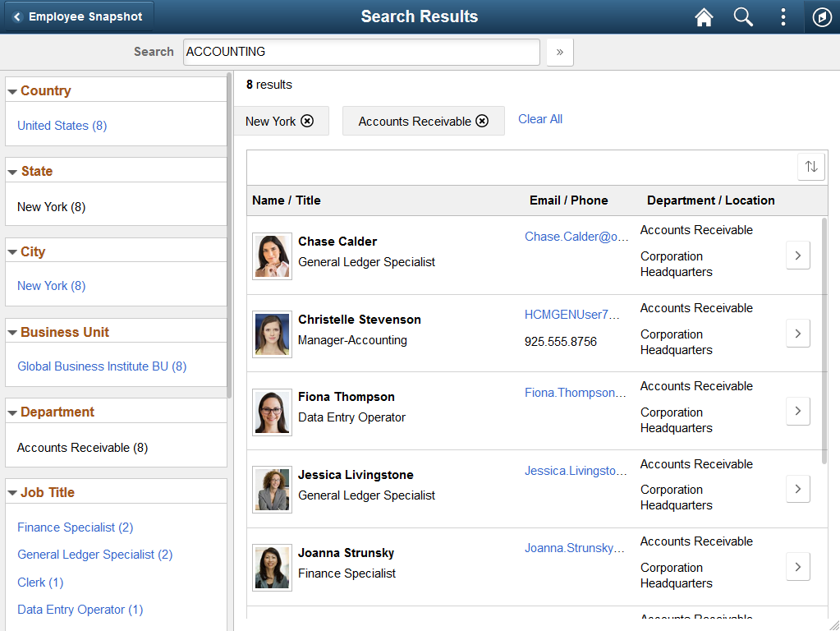
Task: Click Jessica Livingstone's photo thumbnail
Action: 272,490
